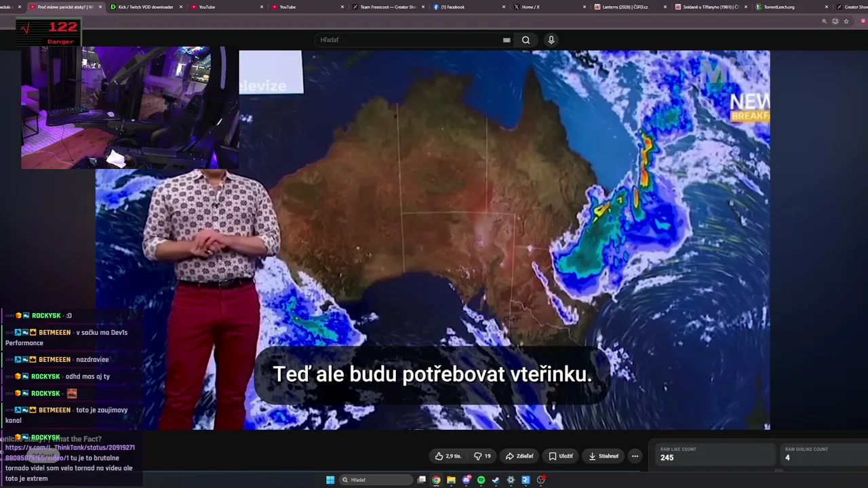Like the video with thumbs-up button
The image size is (868, 488).
tap(448, 456)
